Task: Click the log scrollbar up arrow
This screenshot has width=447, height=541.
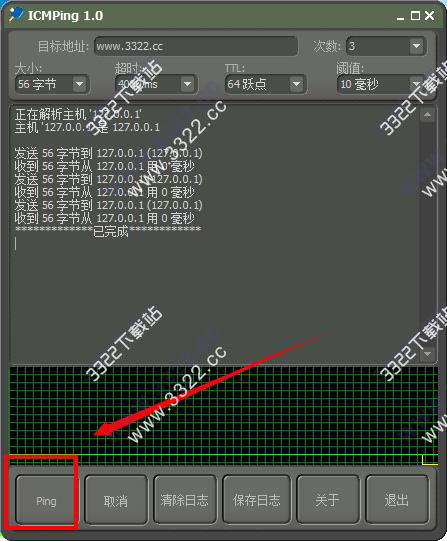Action: pyautogui.click(x=428, y=115)
